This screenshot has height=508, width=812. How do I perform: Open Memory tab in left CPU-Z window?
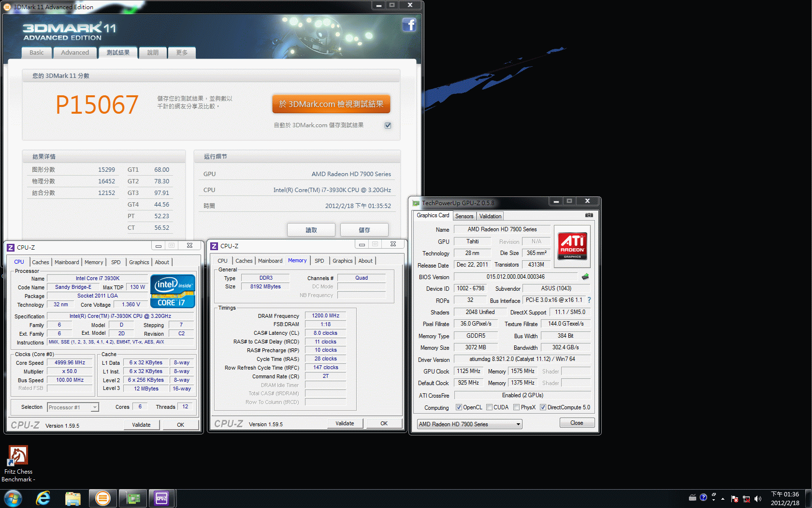(94, 262)
